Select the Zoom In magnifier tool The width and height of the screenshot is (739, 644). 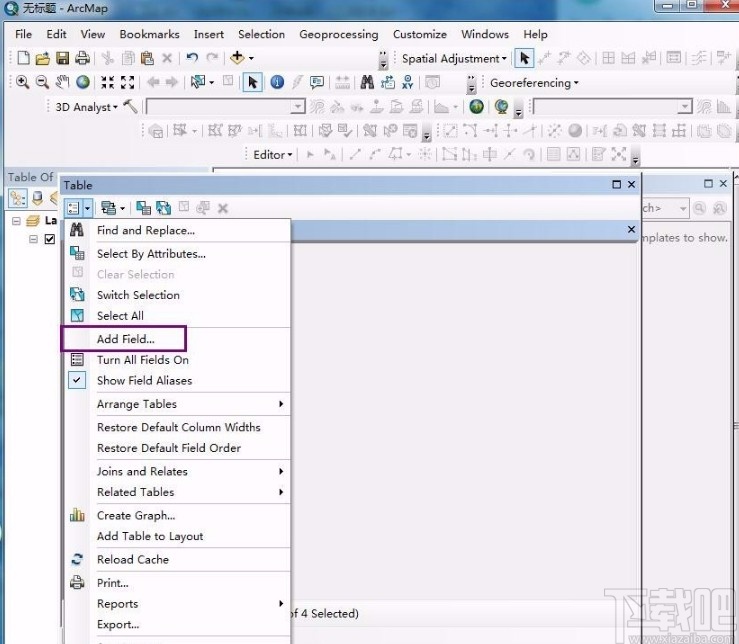pos(22,82)
